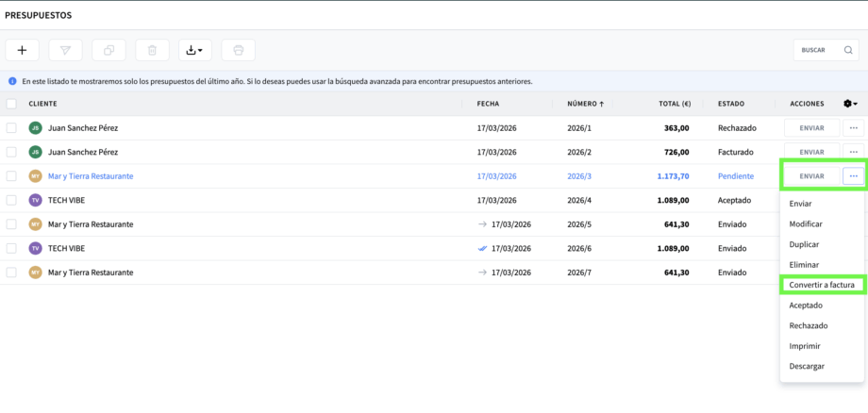The image size is (868, 413).
Task: Open the download dropdown in the toolbar
Action: tap(195, 50)
